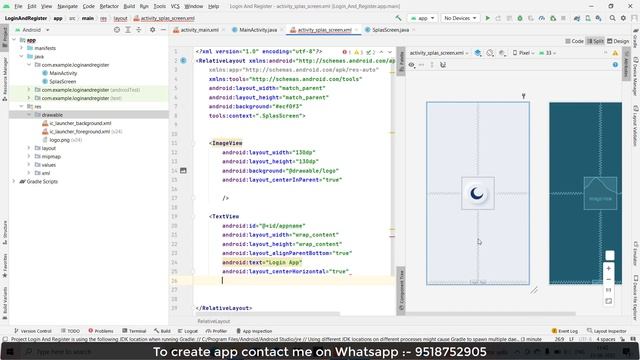Open the Palette side tab in designer
The height and width of the screenshot is (360, 640).
(x=401, y=62)
